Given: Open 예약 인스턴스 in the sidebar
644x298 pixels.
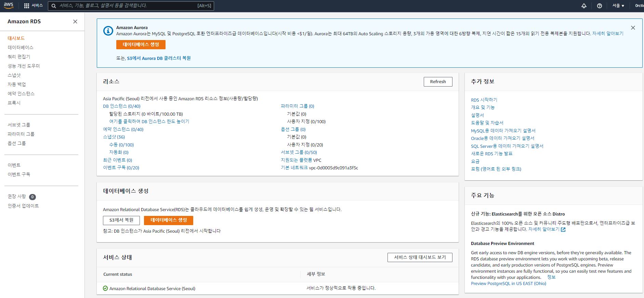Looking at the screenshot, I should pyautogui.click(x=21, y=94).
